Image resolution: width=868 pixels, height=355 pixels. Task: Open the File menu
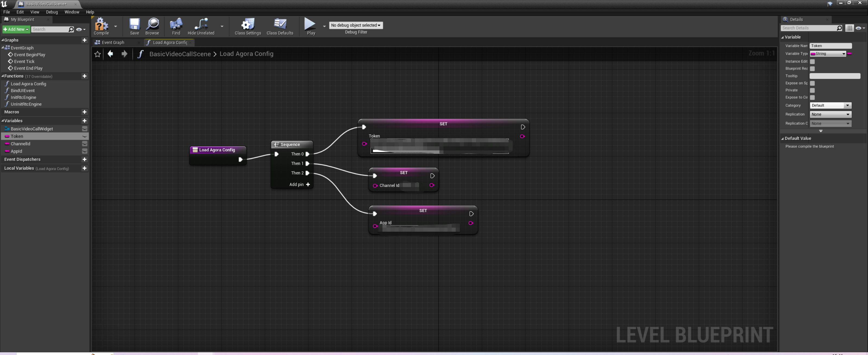7,12
